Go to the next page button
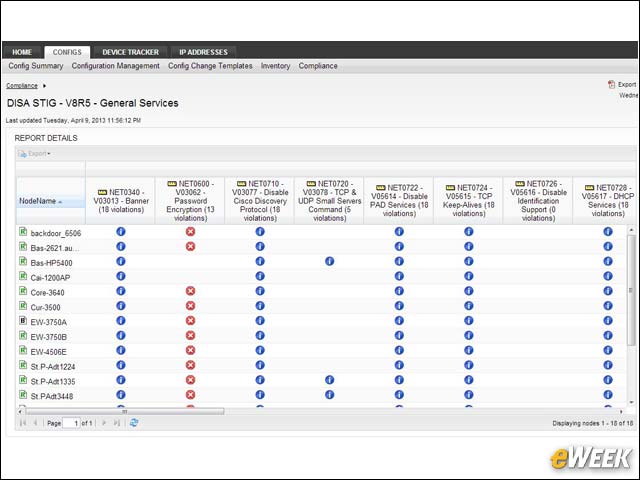 pos(104,423)
